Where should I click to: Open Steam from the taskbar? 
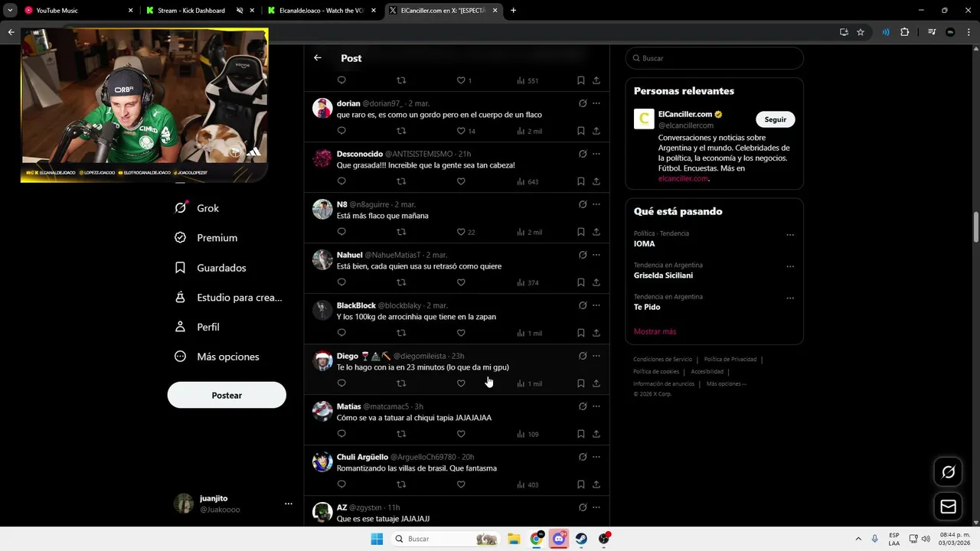[581, 539]
